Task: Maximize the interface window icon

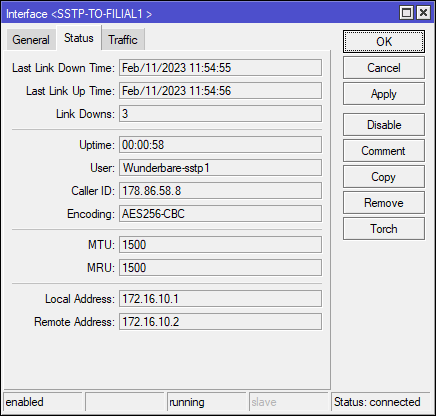Action: (406, 13)
